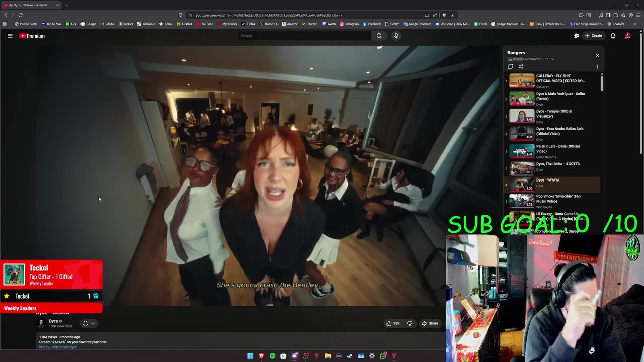Open Dyce channel name link

click(x=53, y=321)
